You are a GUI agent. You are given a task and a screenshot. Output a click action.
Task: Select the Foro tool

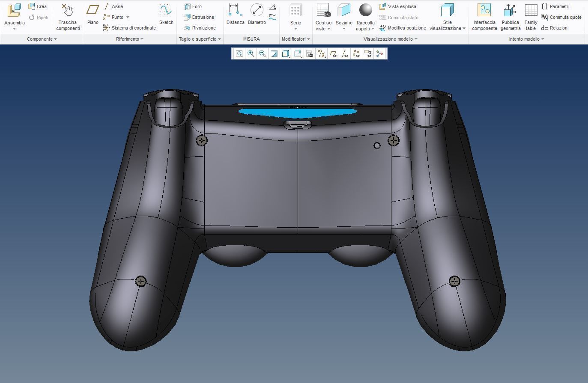pos(193,6)
